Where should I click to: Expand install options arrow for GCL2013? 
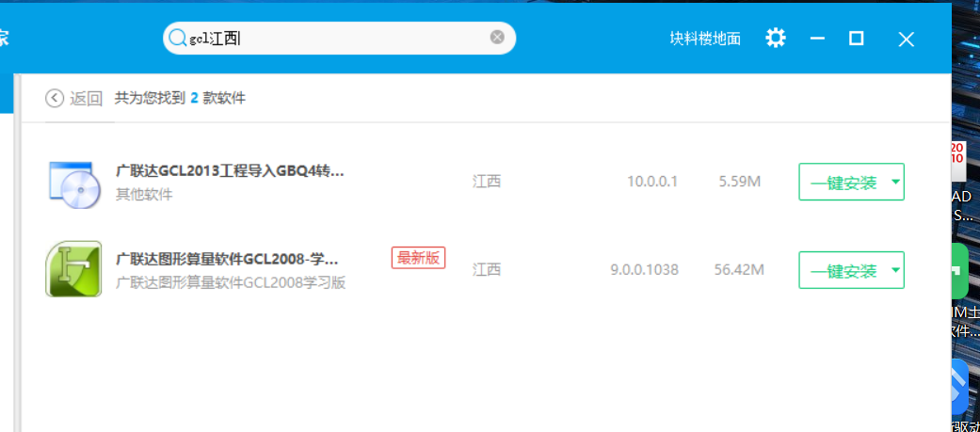tap(895, 182)
